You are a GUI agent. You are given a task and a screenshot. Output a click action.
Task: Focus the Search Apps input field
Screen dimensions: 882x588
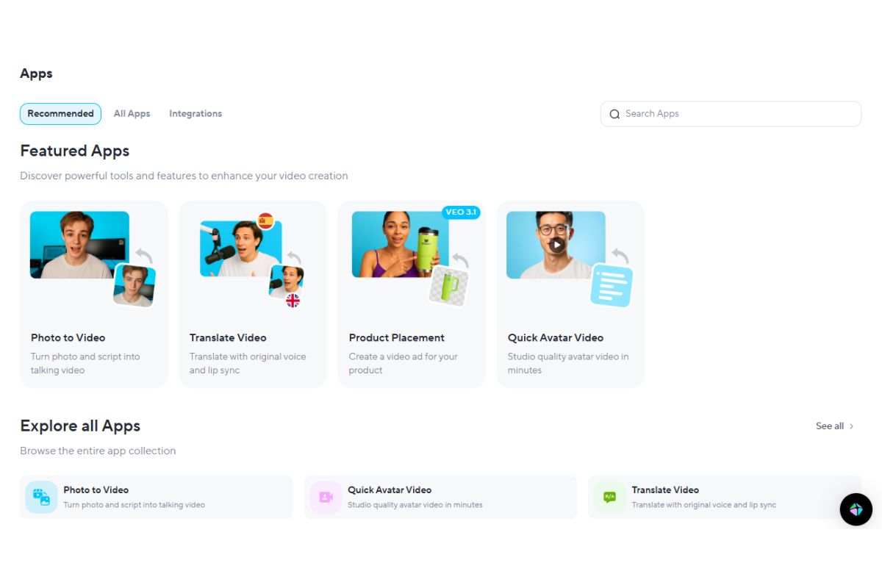[735, 114]
